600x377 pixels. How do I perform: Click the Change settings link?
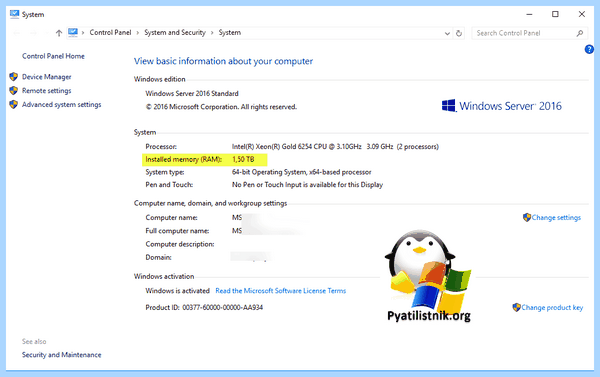pyautogui.click(x=556, y=217)
